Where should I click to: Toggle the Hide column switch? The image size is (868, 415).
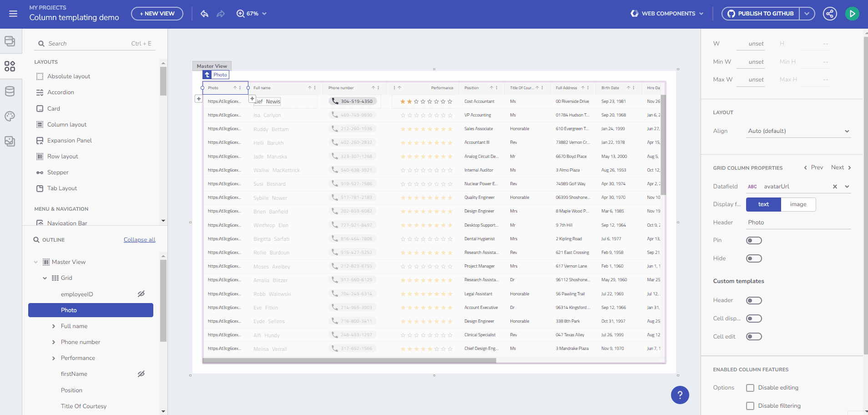pyautogui.click(x=753, y=258)
